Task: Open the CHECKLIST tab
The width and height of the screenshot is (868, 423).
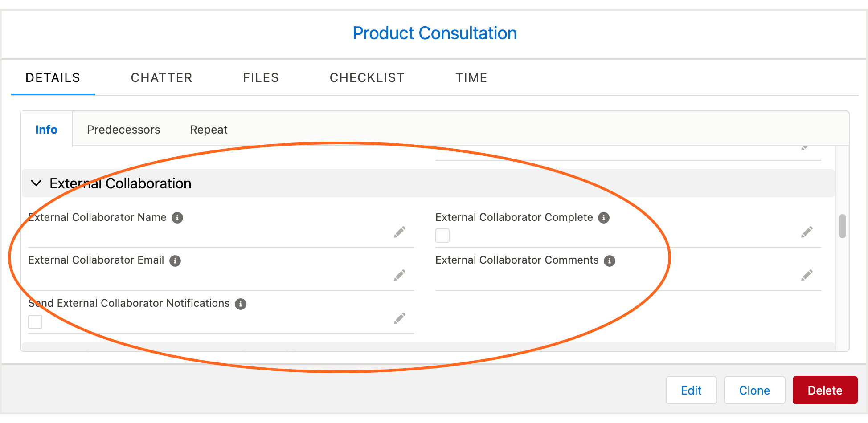Action: point(367,77)
